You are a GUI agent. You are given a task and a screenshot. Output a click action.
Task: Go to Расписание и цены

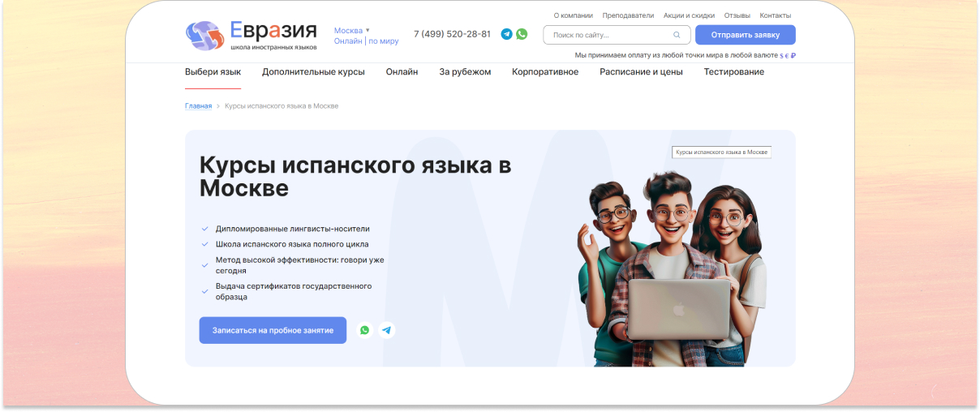click(641, 72)
